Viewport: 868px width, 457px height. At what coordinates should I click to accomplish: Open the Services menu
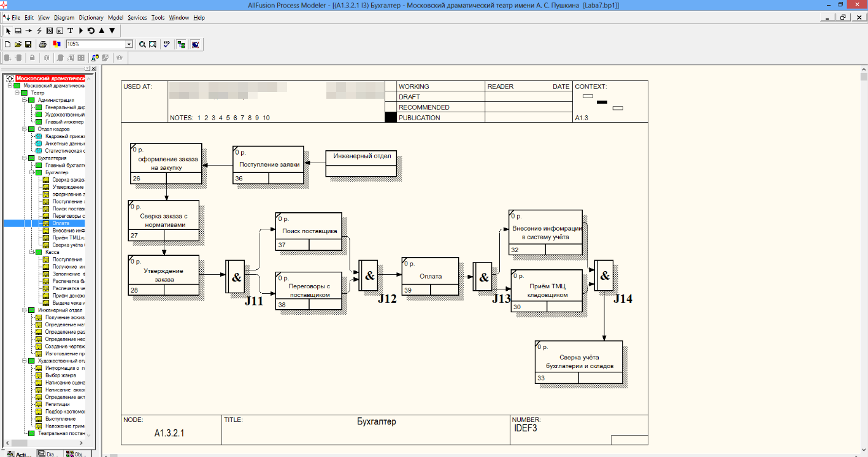pos(137,18)
